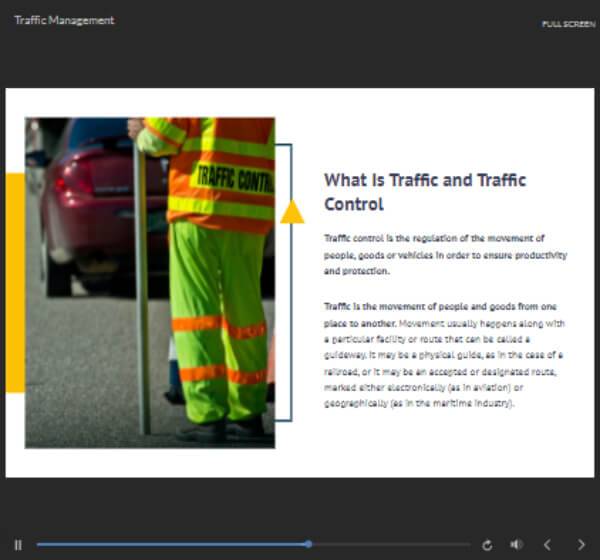Click the replay slide icon
Image resolution: width=600 pixels, height=560 pixels.
[x=487, y=544]
